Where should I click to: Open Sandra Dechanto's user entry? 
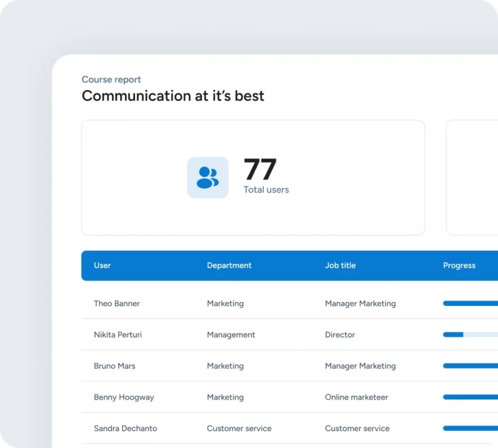coord(125,428)
